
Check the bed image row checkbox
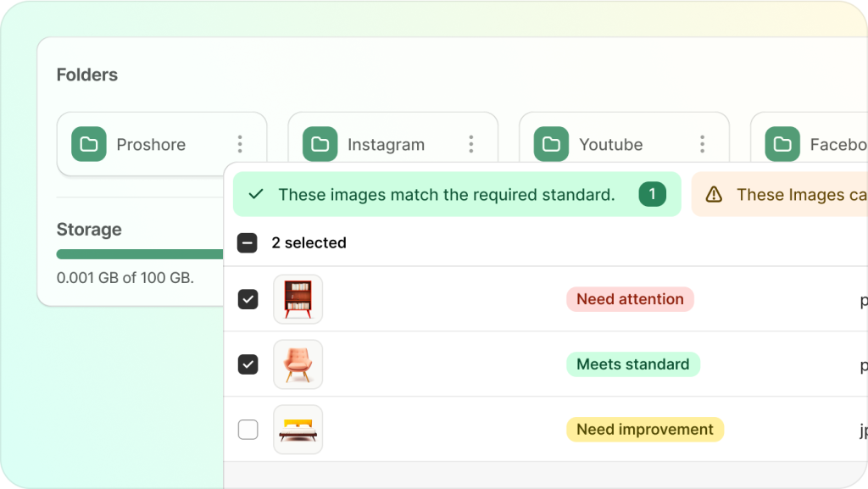coord(248,430)
